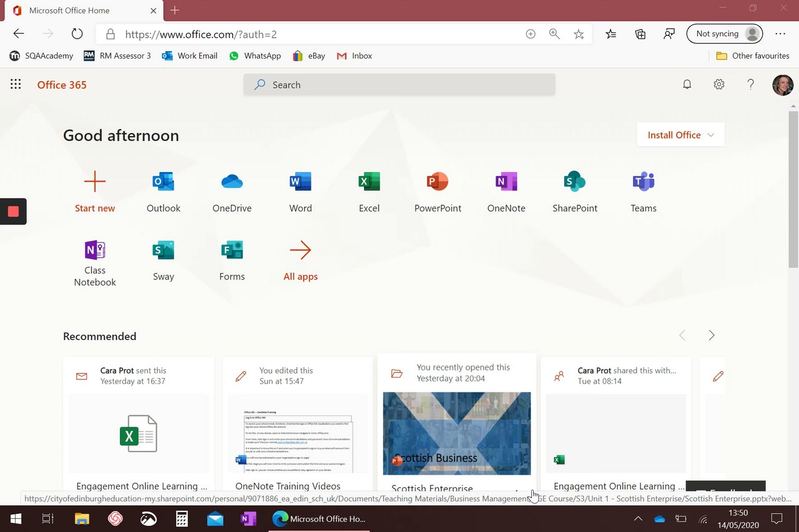Screen dimensions: 799x532
Task: Launch Word from the app list
Action: pyautogui.click(x=300, y=193)
